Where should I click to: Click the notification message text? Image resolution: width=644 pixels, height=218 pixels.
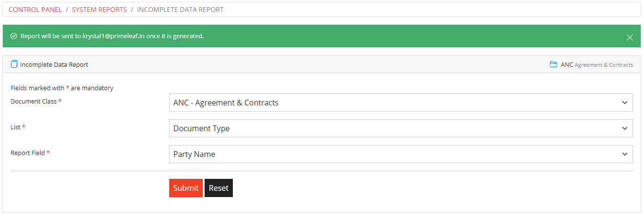[112, 36]
